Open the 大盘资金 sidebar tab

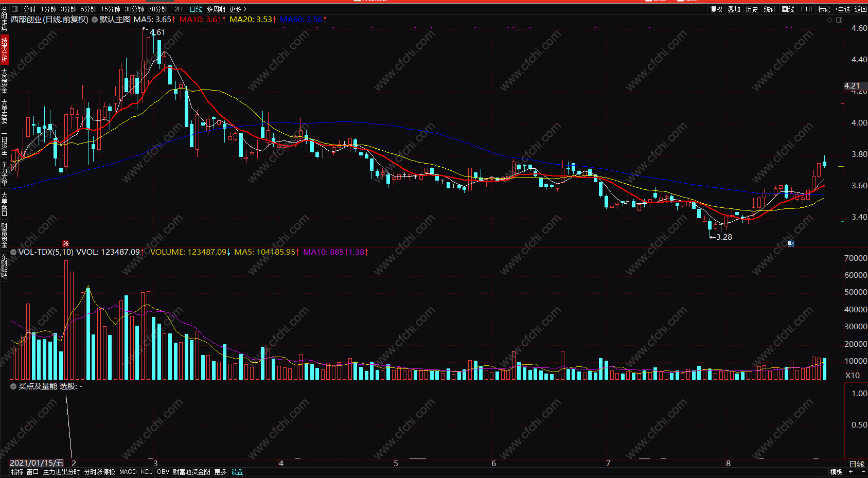coord(4,81)
